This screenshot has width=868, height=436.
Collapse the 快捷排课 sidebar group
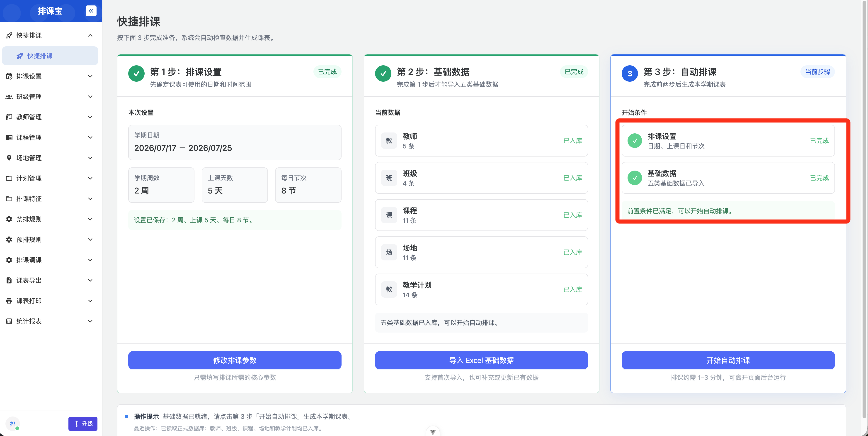(x=90, y=35)
